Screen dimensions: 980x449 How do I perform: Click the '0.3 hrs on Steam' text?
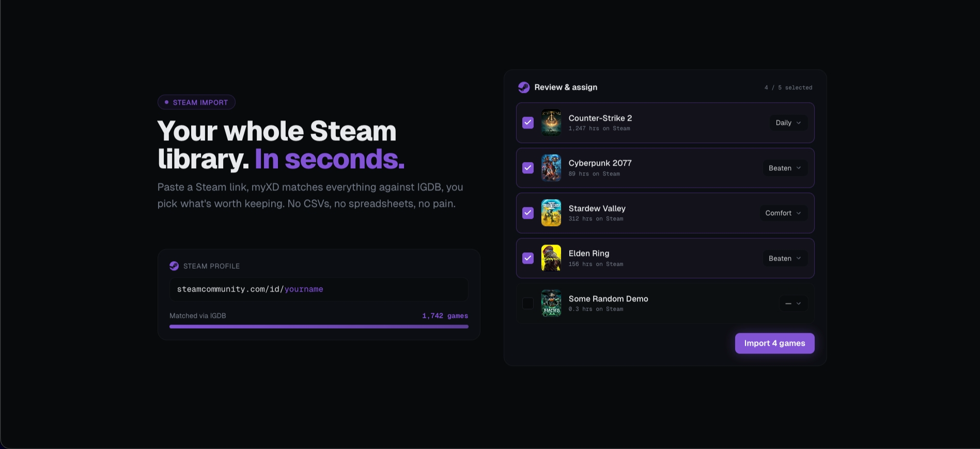coord(596,309)
